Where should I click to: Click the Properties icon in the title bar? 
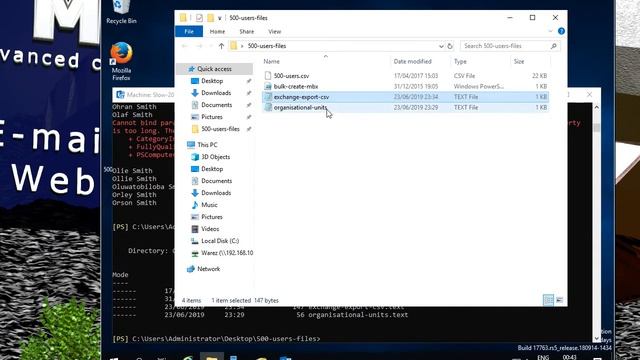tap(199, 18)
